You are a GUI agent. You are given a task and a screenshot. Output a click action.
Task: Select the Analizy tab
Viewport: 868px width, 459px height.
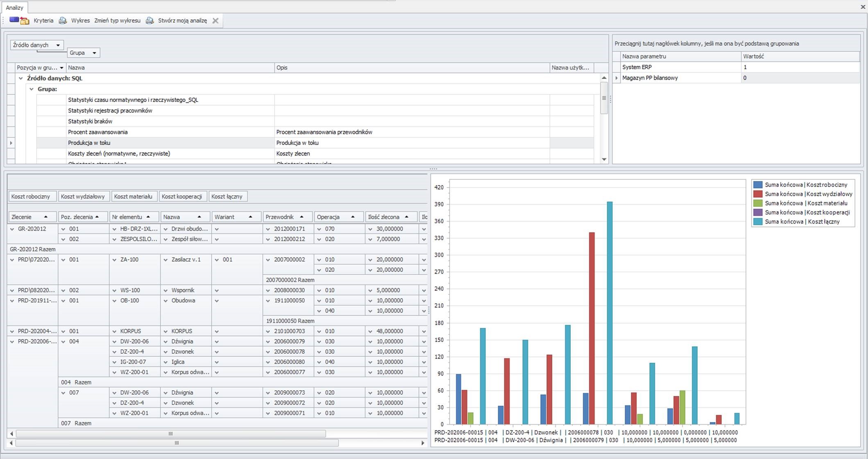[x=14, y=7]
